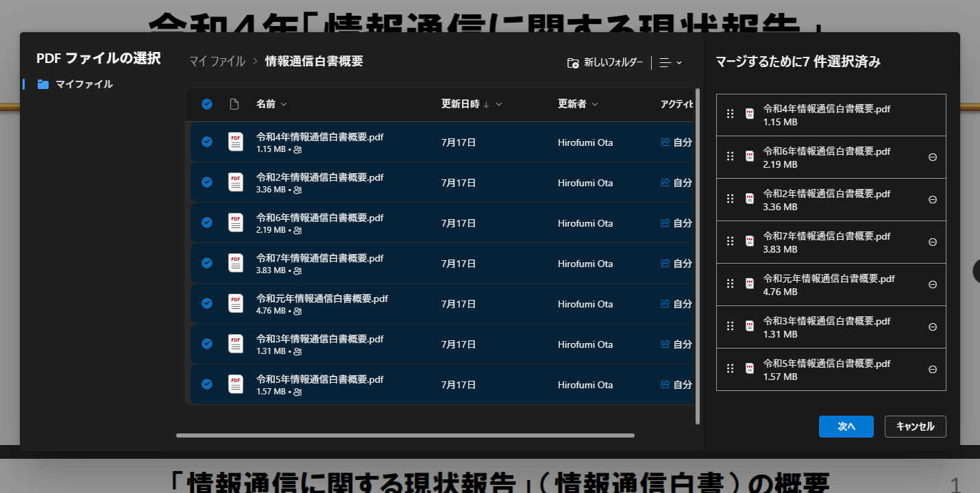Select マイファイル in the left sidebar
This screenshot has width=980, height=493.
tap(84, 84)
